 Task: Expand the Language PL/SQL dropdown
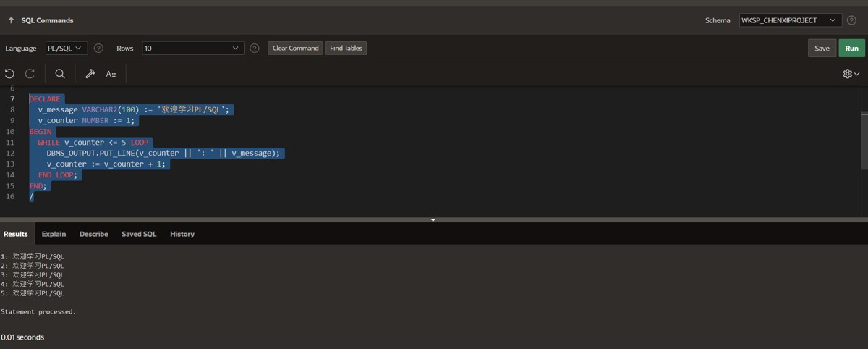(67, 49)
